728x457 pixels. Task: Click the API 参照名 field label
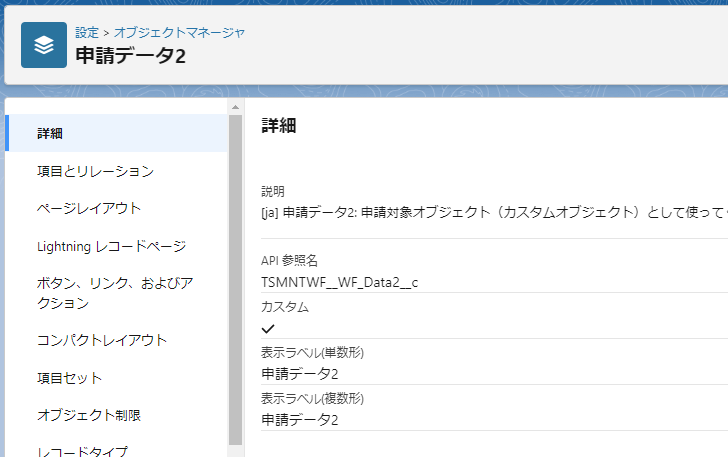[x=289, y=261]
